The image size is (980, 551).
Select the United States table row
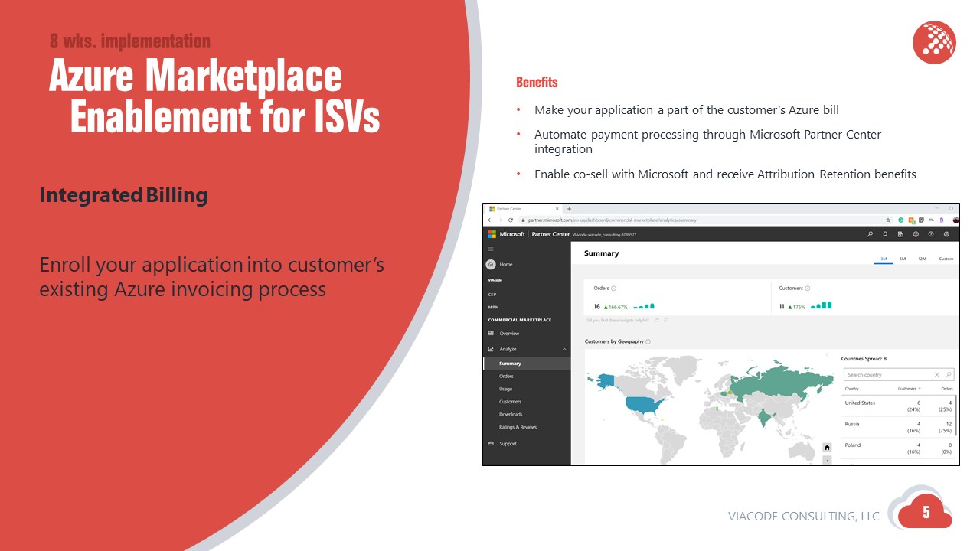[899, 406]
